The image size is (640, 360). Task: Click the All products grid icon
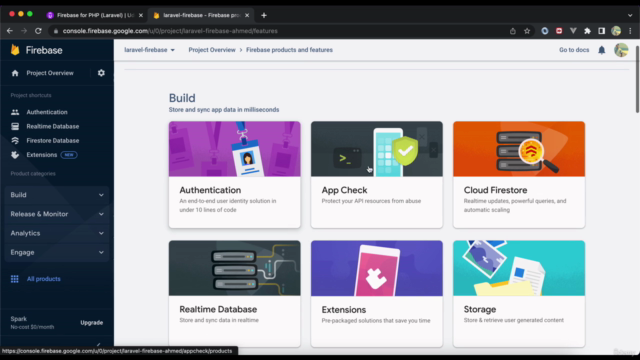15,279
